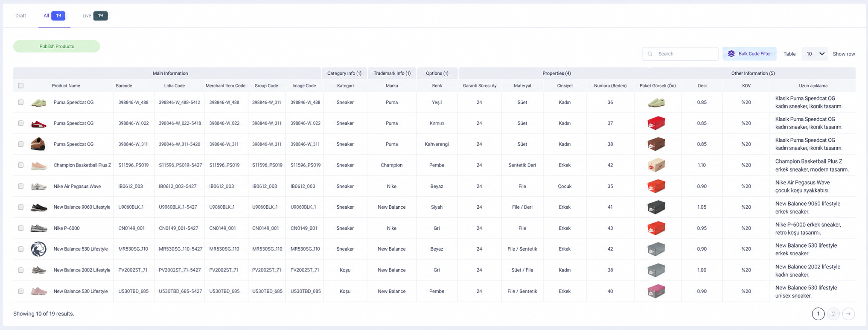868x330 pixels.
Task: Go to next page arrow
Action: tap(848, 314)
